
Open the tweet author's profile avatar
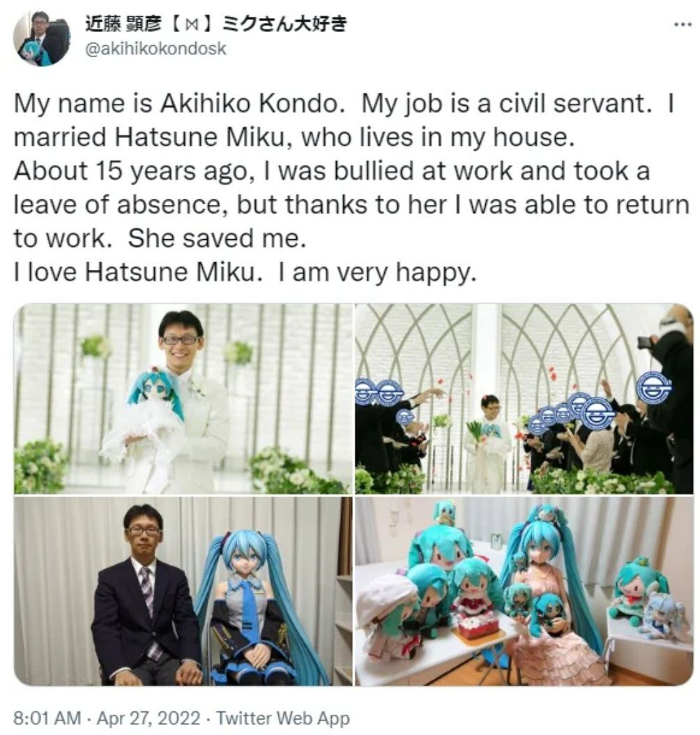point(40,38)
